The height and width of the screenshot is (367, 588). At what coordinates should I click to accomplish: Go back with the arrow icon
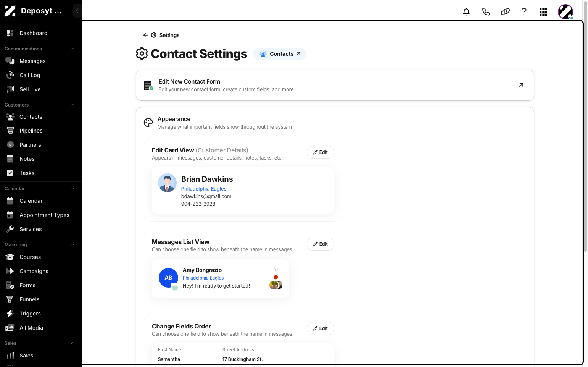(x=145, y=35)
